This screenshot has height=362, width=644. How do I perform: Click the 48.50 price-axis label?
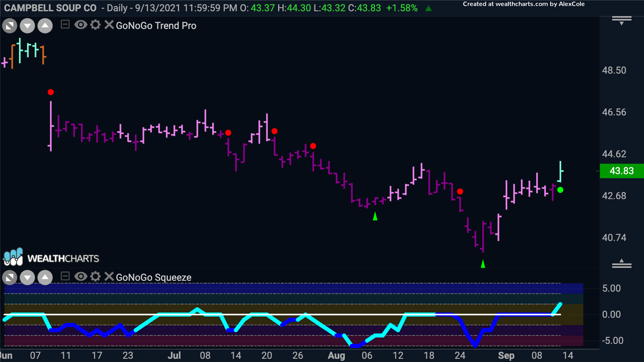pos(614,70)
